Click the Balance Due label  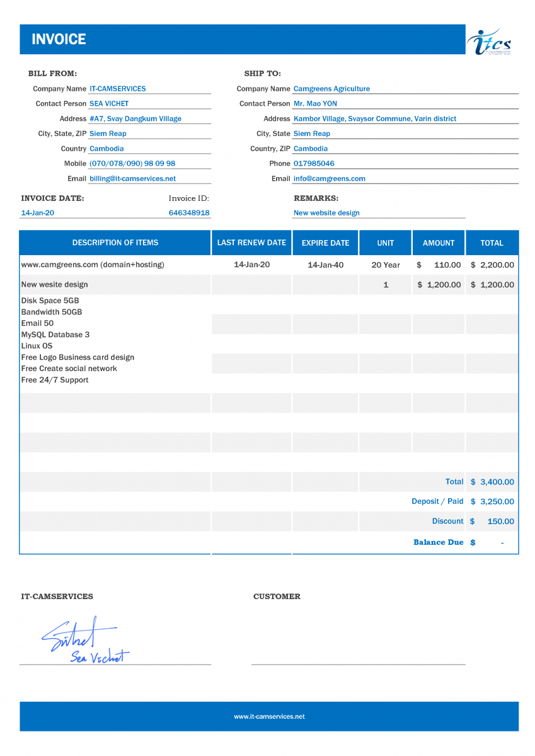439,542
